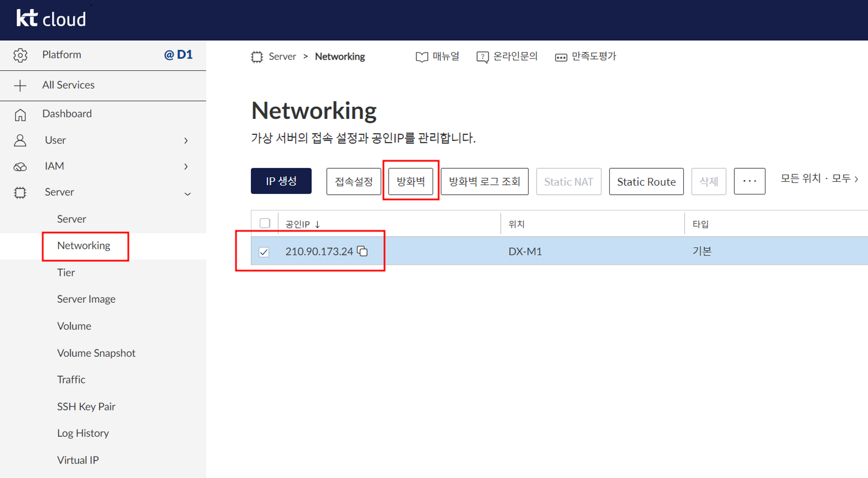The height and width of the screenshot is (478, 868).
Task: Click the 온라인문의 inquiry icon
Action: (x=482, y=57)
